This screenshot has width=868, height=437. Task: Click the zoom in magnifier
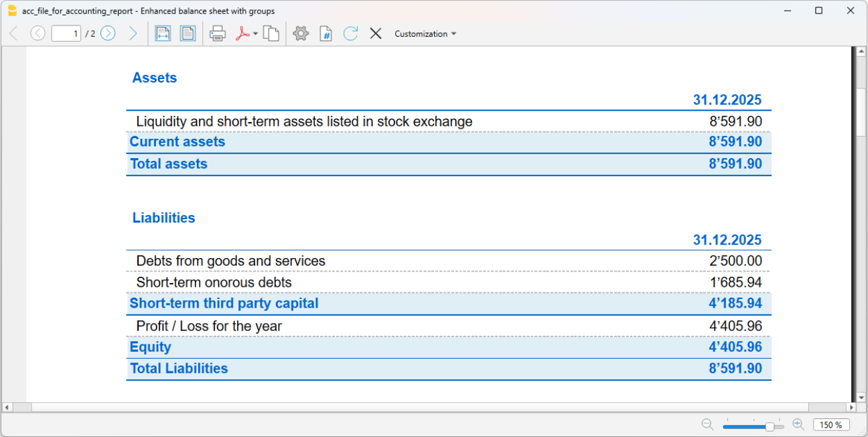click(798, 424)
